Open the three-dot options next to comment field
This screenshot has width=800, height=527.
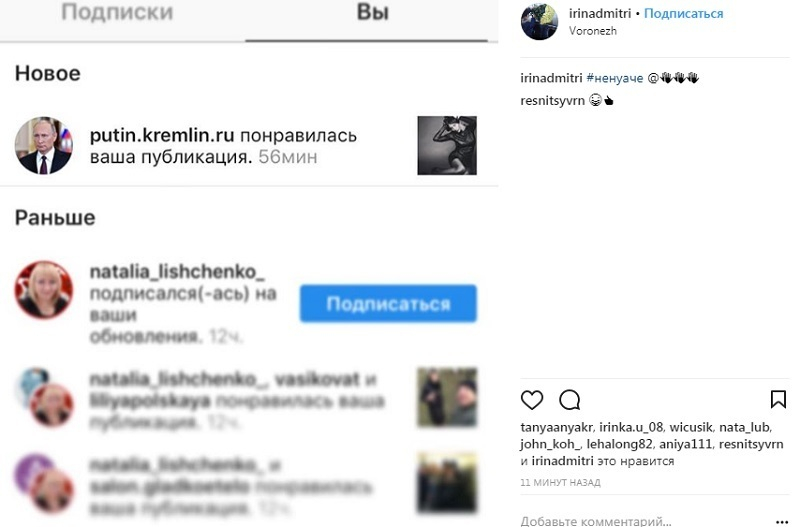(x=782, y=521)
